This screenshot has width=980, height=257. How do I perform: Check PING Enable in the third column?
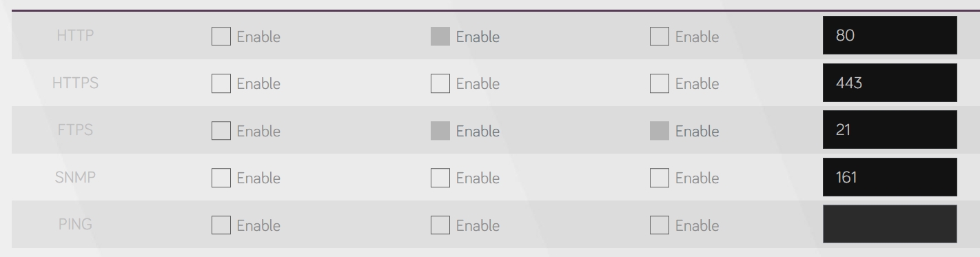tap(660, 225)
